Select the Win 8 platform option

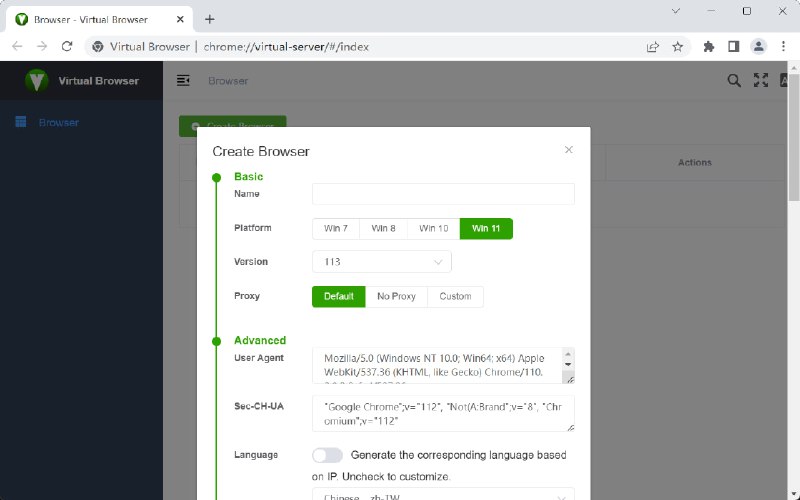(x=383, y=229)
